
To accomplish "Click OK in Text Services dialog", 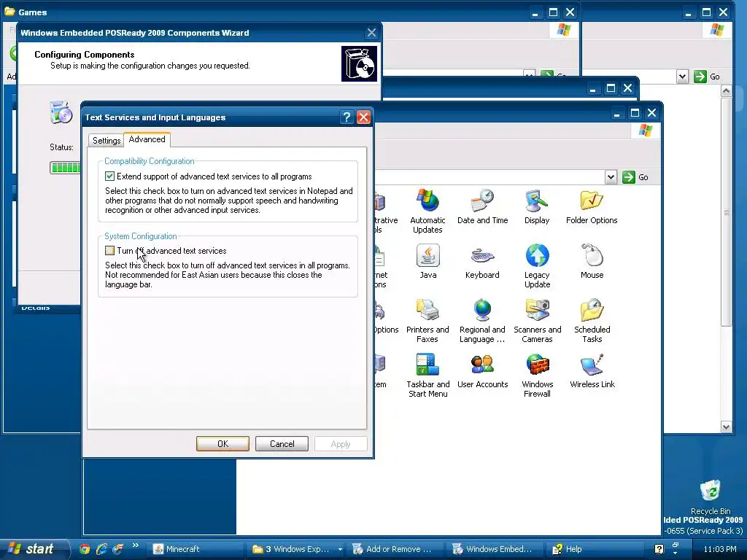I will (x=222, y=444).
